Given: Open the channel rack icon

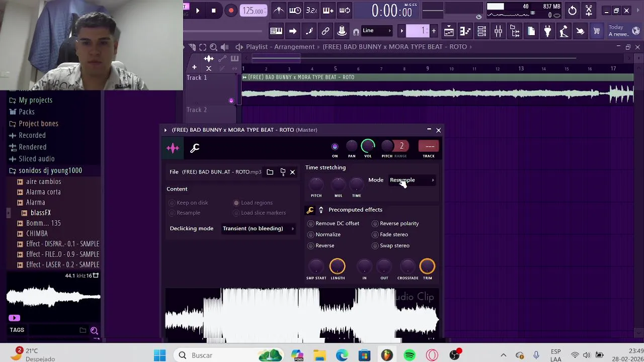Looking at the screenshot, I should pos(481,31).
